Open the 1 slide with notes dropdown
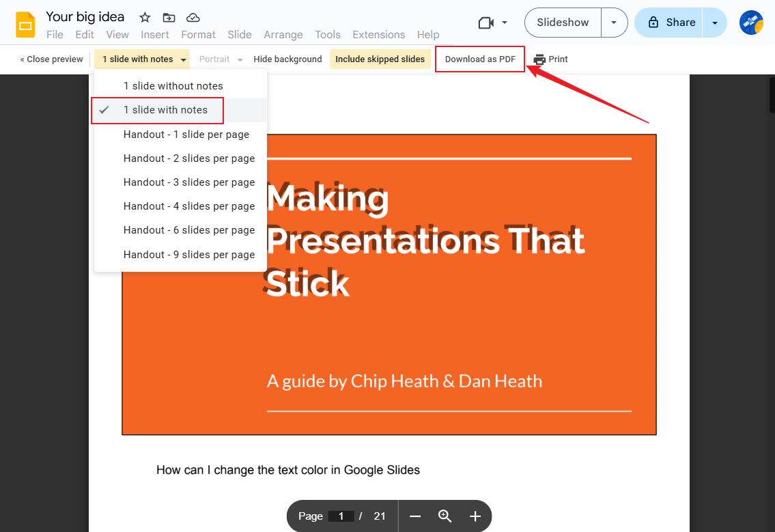Screen dimensions: 775x532 coord(141,59)
